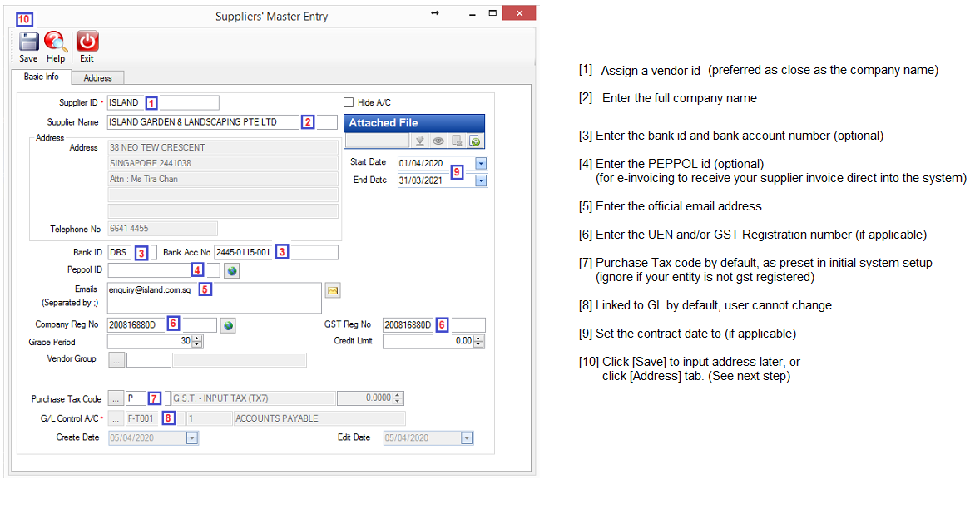Click the Grace Period spinner arrows

197,341
